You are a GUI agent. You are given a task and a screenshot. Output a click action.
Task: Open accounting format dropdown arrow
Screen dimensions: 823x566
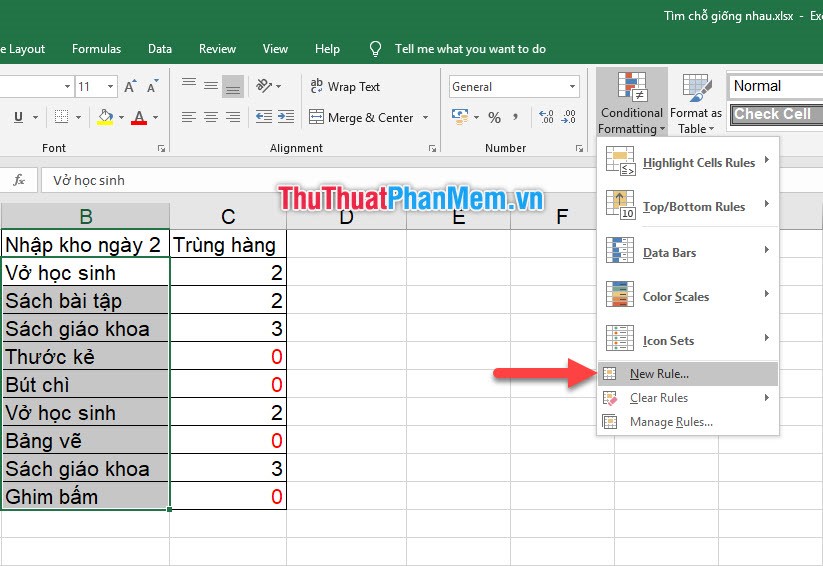pos(476,117)
